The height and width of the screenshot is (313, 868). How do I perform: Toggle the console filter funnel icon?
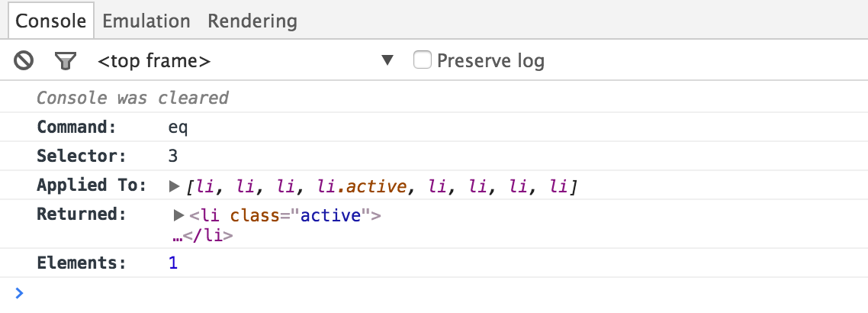click(65, 60)
